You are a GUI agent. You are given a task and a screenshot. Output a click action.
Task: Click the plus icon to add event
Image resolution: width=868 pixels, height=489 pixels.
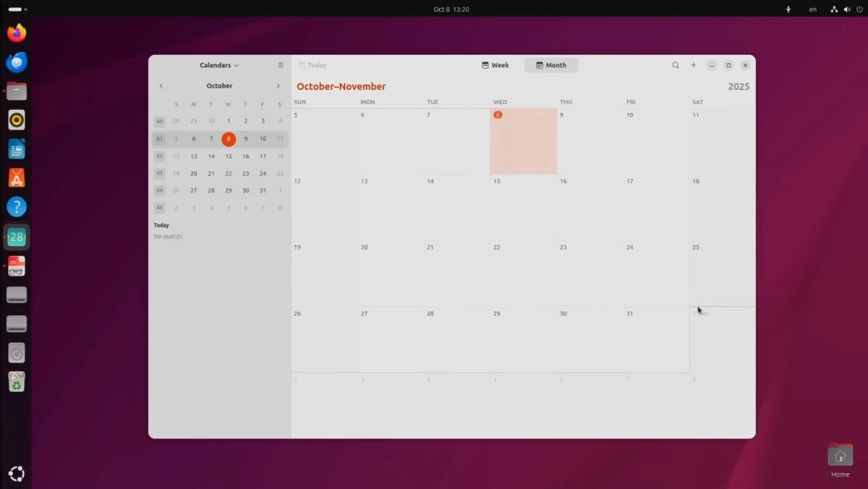click(694, 65)
